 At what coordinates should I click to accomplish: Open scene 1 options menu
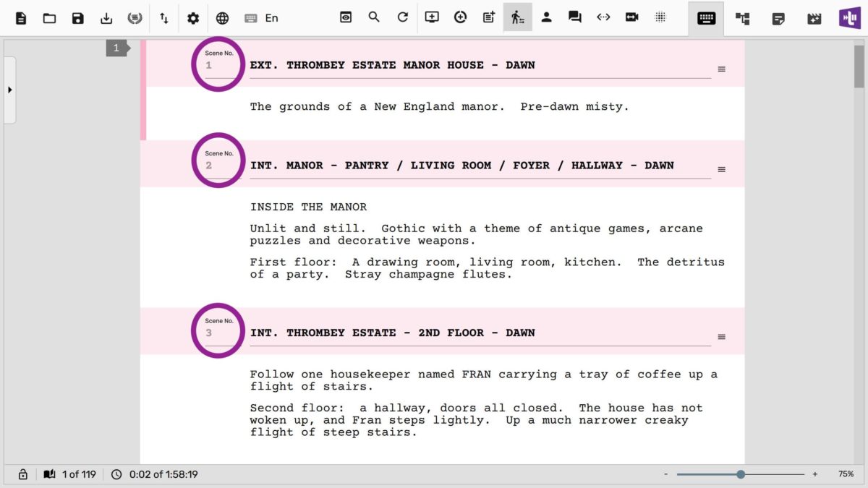click(721, 69)
